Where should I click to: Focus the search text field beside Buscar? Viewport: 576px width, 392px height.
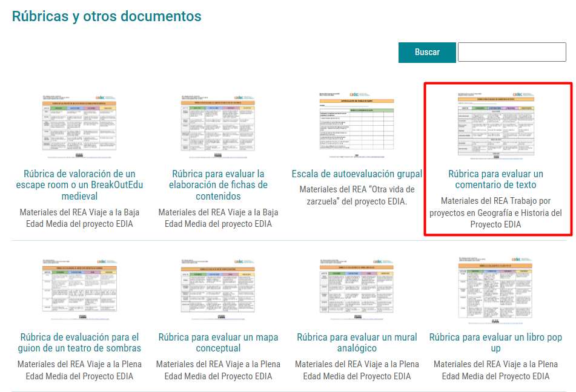coord(512,52)
